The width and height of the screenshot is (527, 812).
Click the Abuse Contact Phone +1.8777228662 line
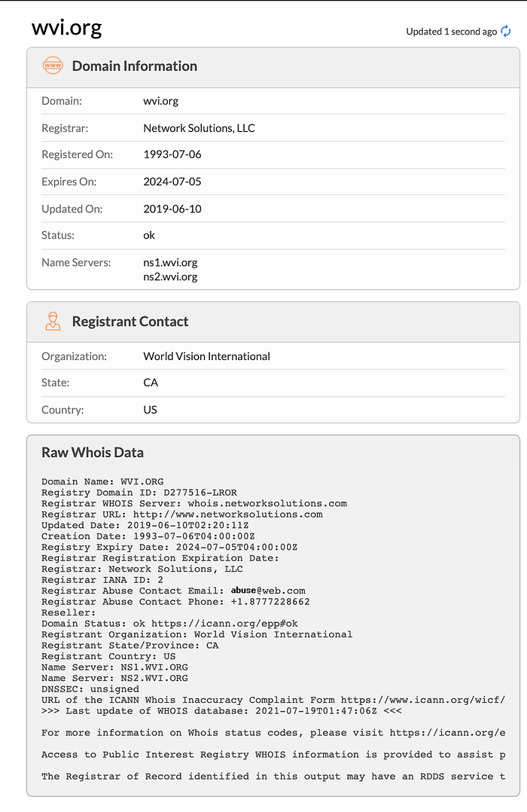pyautogui.click(x=176, y=602)
